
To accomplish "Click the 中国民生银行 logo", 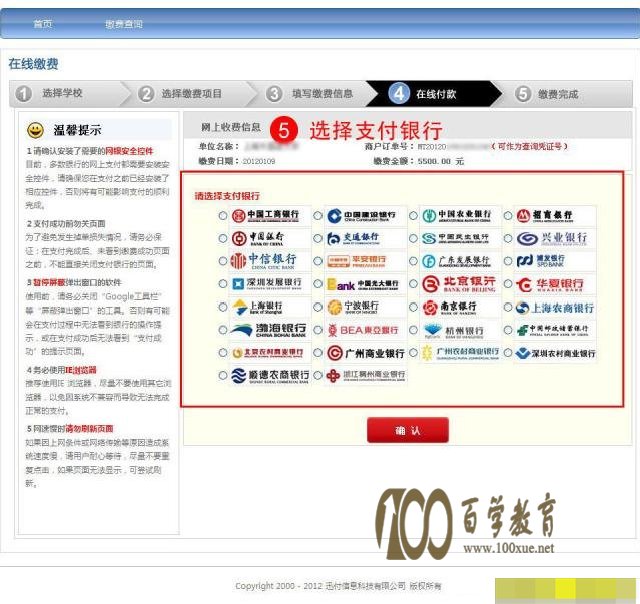I will pos(460,238).
